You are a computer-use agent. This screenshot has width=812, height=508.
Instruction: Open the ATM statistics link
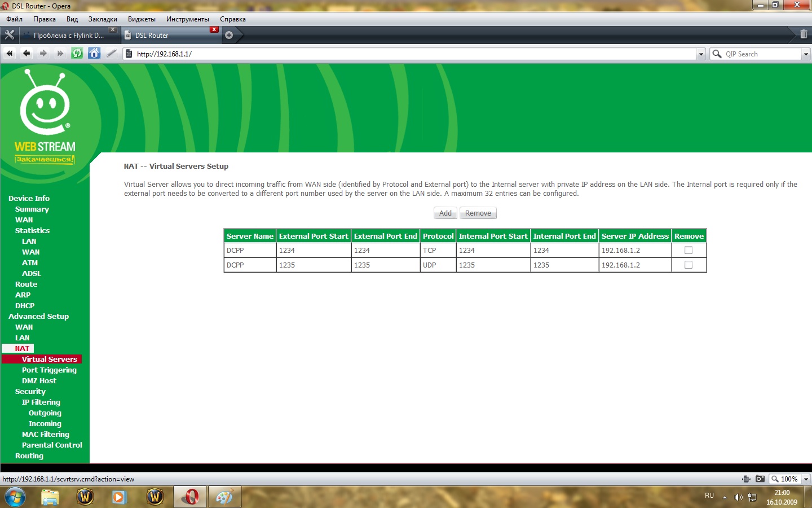tap(30, 263)
